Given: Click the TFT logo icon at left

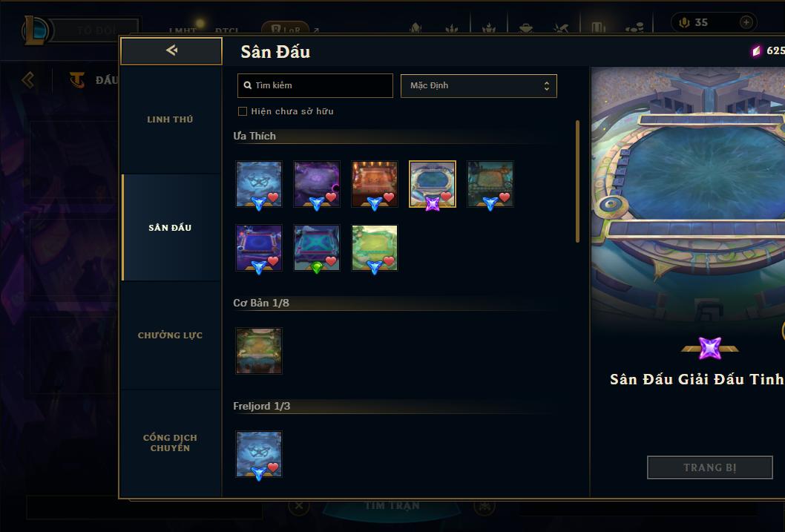Looking at the screenshot, I should tap(77, 79).
